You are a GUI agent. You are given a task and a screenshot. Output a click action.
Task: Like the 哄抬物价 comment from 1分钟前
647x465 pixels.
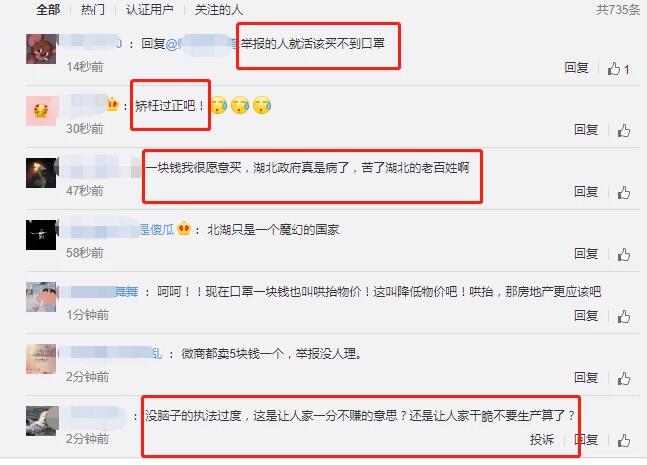point(623,316)
